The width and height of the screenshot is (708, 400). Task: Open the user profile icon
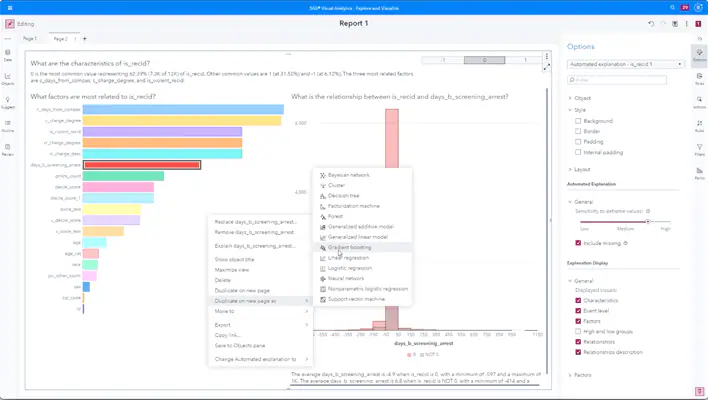point(698,8)
